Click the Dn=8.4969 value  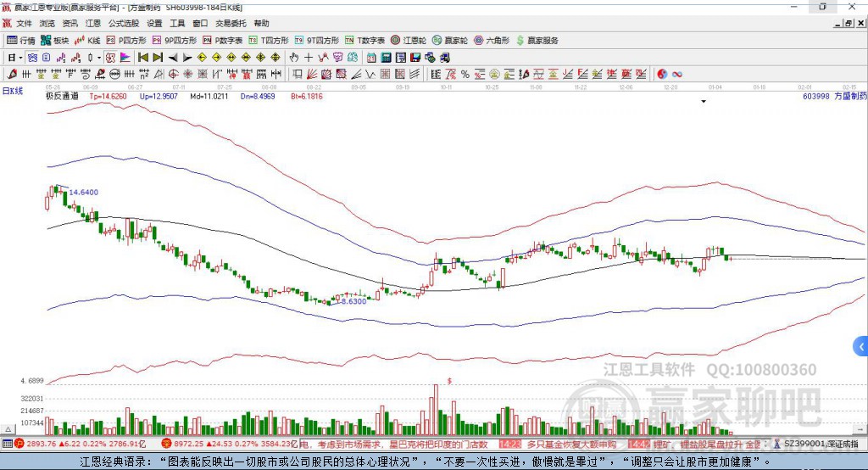258,96
